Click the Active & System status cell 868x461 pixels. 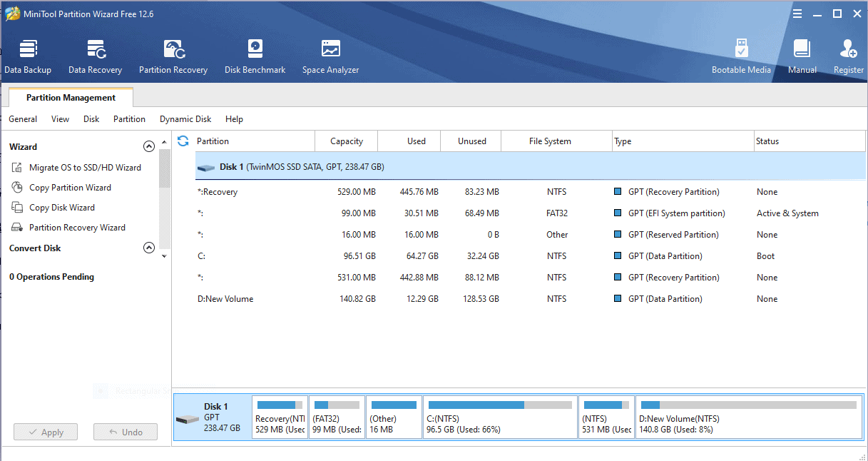point(787,213)
